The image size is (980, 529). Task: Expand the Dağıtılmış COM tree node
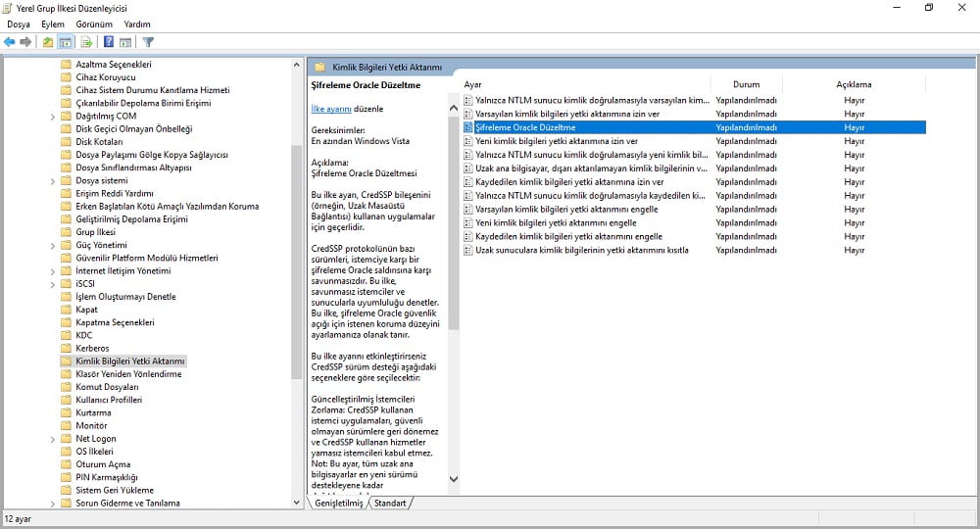(52, 116)
